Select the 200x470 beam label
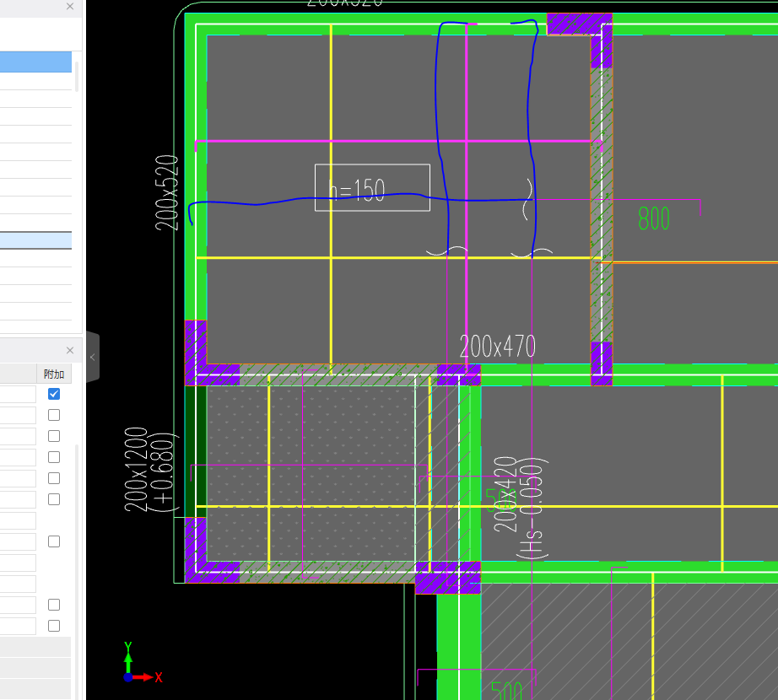 point(498,346)
